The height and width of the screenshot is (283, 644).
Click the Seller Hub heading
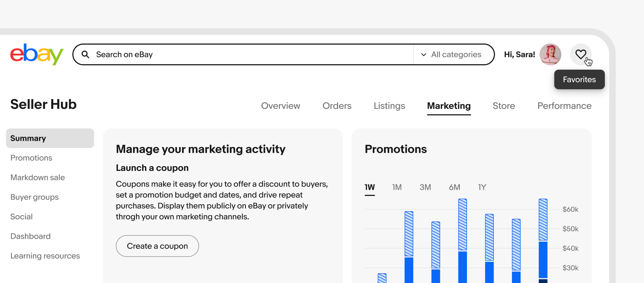(44, 104)
